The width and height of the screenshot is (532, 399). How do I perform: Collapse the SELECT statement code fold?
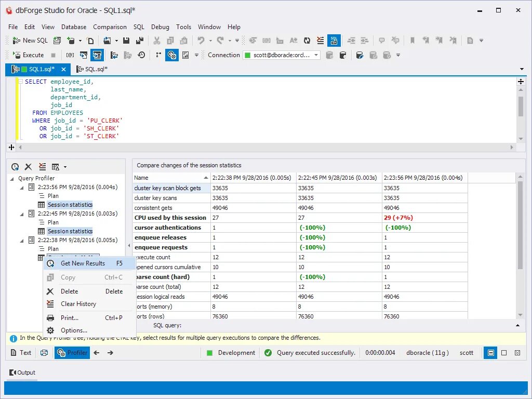pos(20,82)
